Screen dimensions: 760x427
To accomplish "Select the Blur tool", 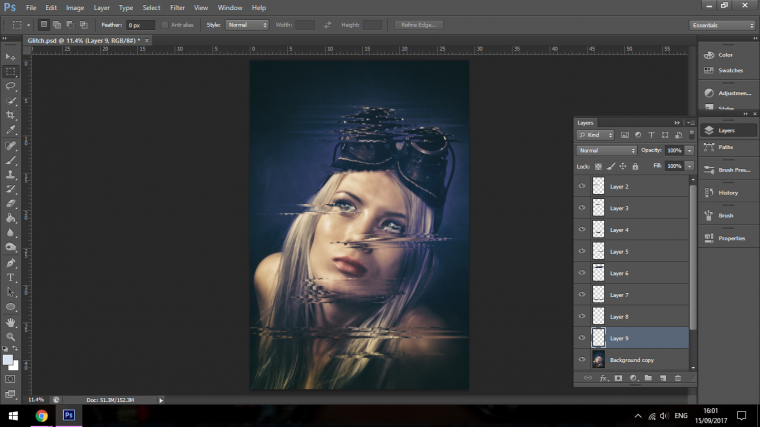I will point(10,233).
